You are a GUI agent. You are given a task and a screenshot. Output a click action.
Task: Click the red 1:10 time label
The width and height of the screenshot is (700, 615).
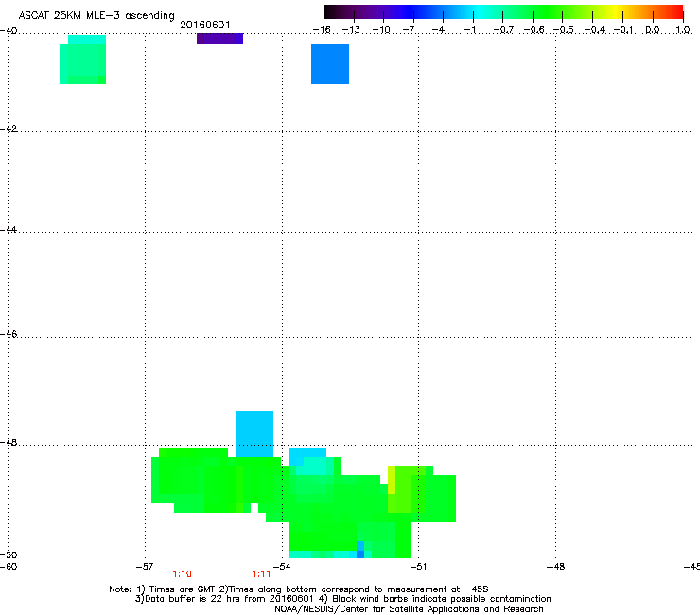pos(183,574)
